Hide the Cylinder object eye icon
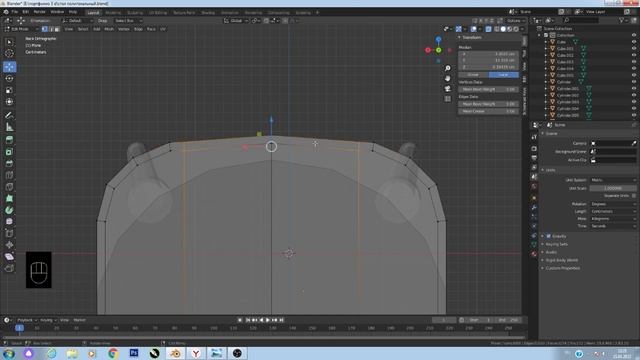This screenshot has width=640, height=360. pyautogui.click(x=634, y=82)
